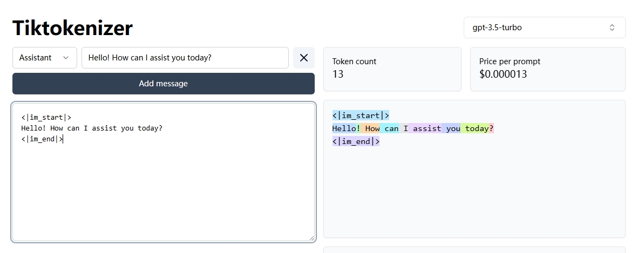
Task: Click the orange highlighted "How" token
Action: (372, 128)
